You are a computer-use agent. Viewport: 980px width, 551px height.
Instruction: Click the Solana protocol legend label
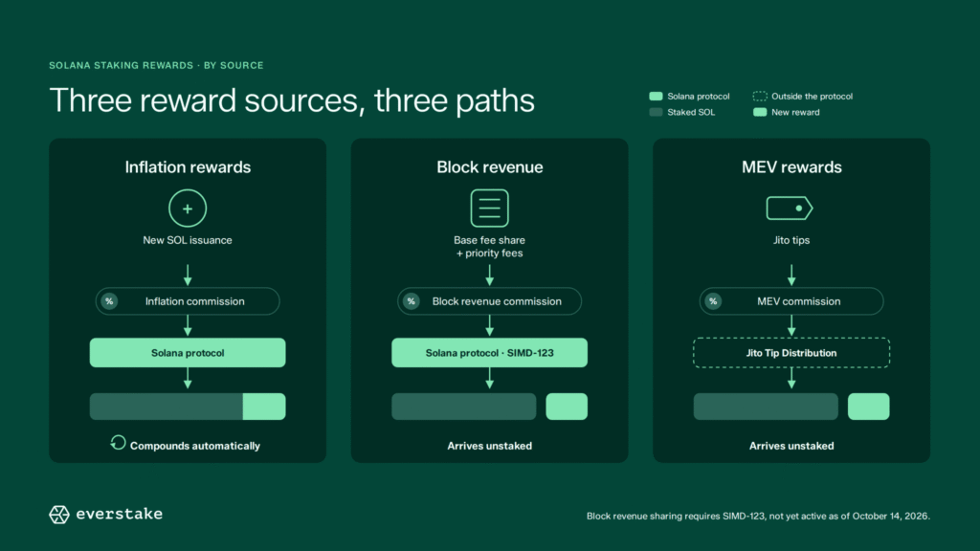698,97
